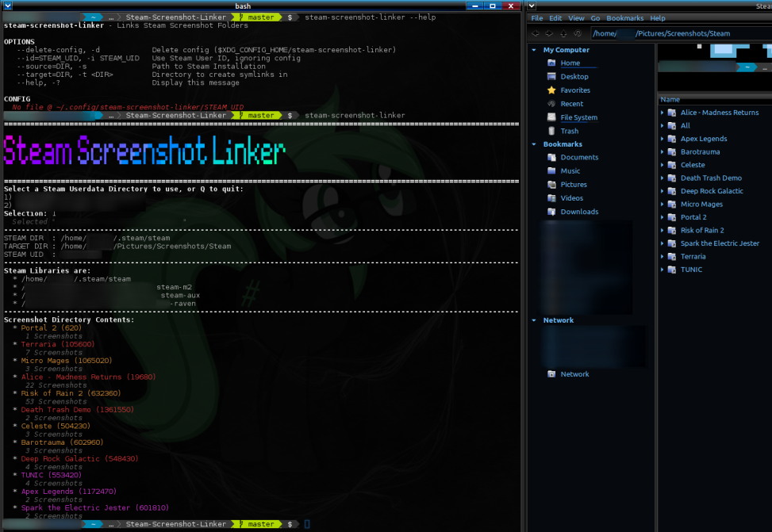Image resolution: width=772 pixels, height=532 pixels.
Task: Open the file manager window menu icon
Action: click(532, 6)
